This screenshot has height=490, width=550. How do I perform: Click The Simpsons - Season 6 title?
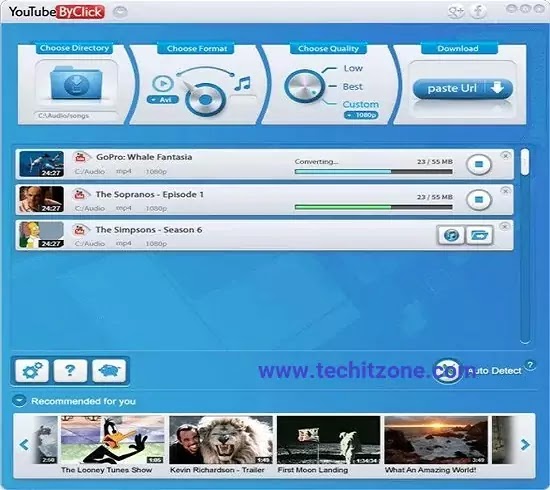pyautogui.click(x=149, y=230)
